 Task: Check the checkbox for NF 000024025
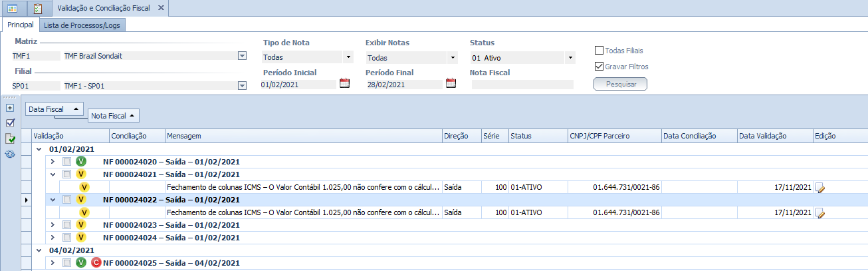pos(66,263)
